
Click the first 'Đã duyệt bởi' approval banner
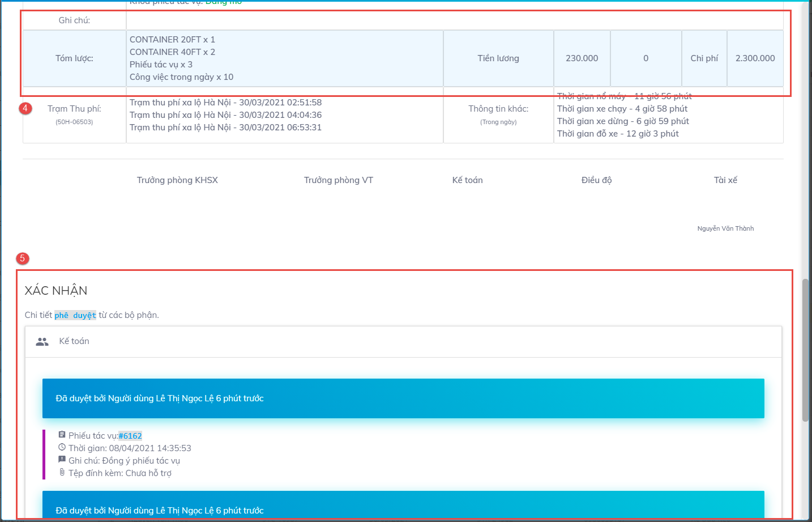pos(403,398)
